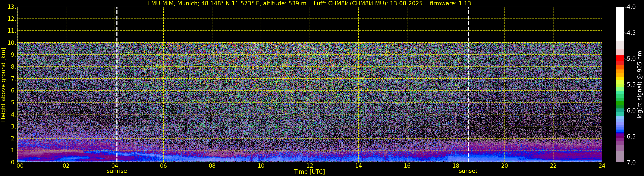Click the '08' time axis tick label
Screen dimensions: 644x176
coord(212,166)
